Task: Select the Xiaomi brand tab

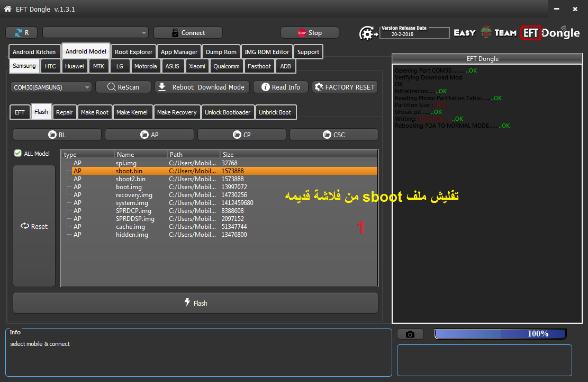Action: (x=197, y=66)
